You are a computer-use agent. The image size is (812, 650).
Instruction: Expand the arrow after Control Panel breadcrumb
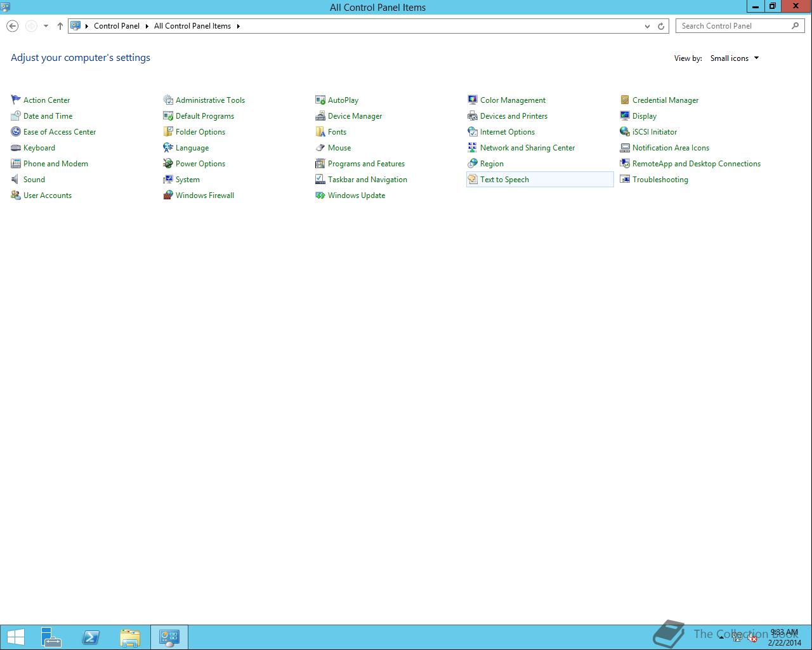147,26
